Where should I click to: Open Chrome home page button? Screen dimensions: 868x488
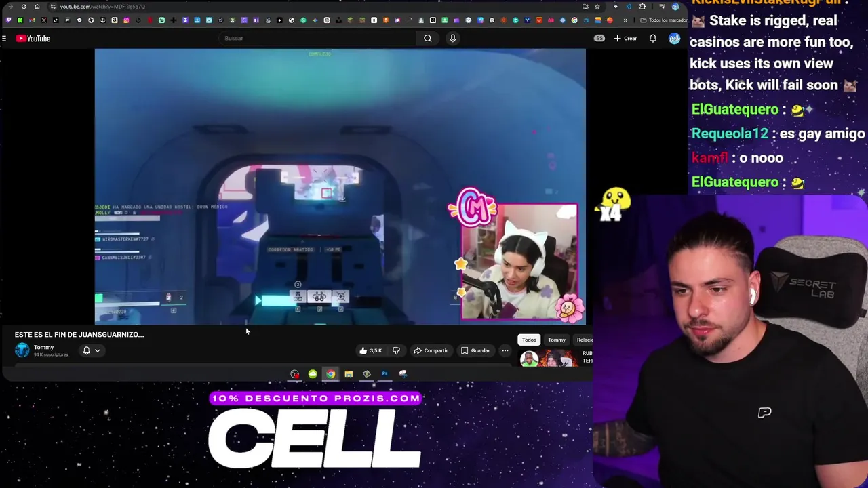coord(37,7)
